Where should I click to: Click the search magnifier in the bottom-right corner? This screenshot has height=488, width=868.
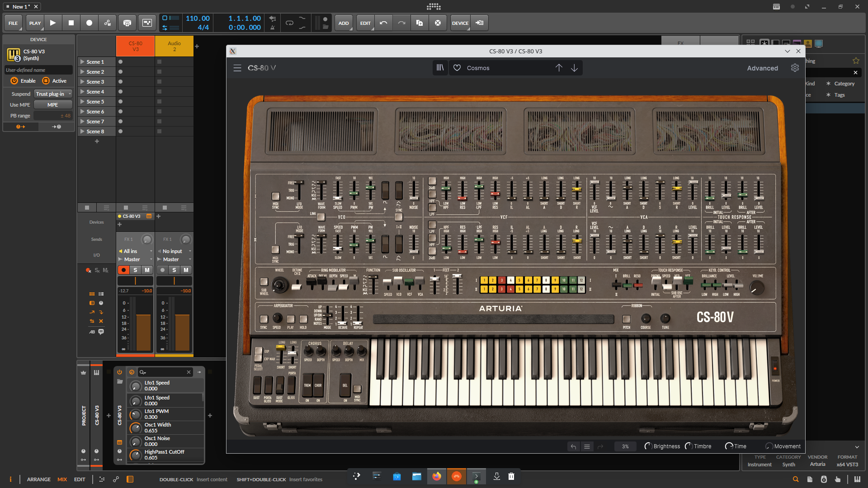(x=795, y=479)
